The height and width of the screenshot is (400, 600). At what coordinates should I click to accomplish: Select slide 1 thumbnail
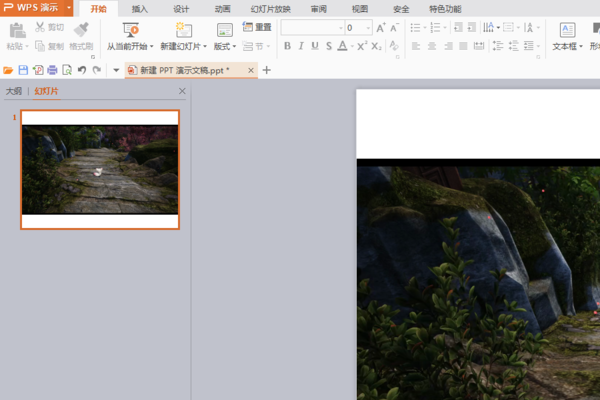(100, 170)
